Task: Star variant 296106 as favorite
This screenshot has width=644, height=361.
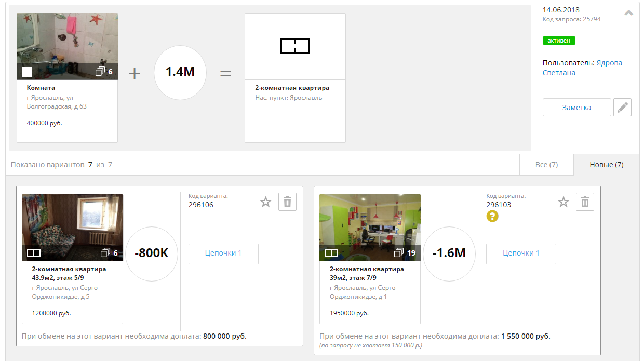Action: [266, 202]
